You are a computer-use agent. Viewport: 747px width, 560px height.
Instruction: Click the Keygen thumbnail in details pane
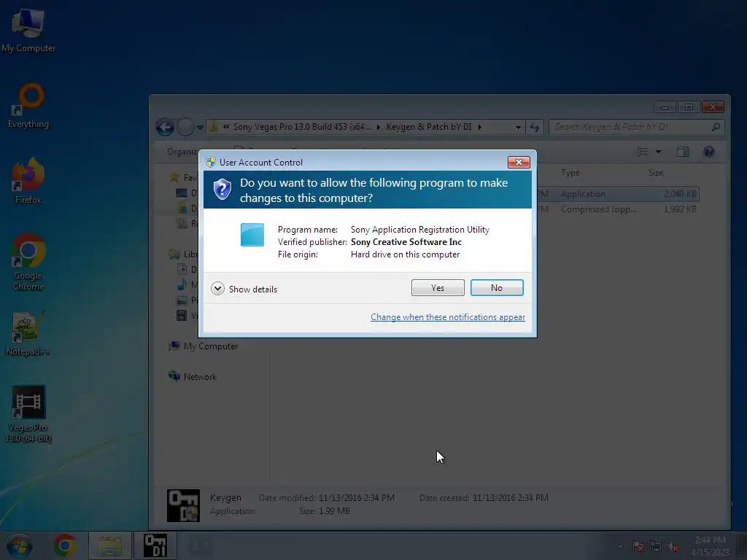183,505
